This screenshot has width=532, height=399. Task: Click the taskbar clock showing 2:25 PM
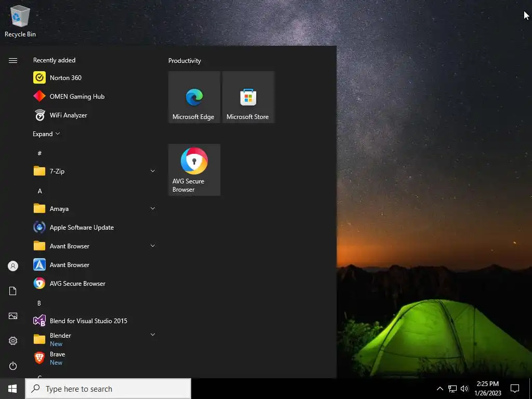pos(487,389)
